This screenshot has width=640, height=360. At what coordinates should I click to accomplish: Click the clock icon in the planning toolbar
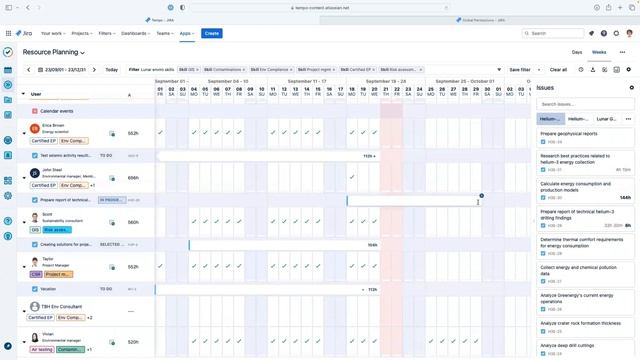tap(581, 70)
